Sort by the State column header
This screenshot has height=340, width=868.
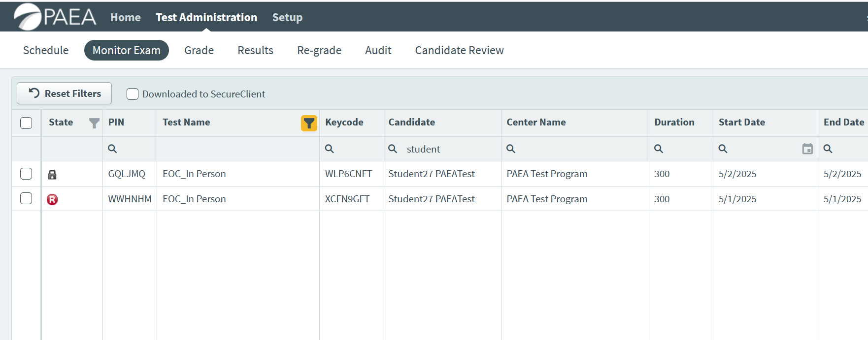[61, 123]
